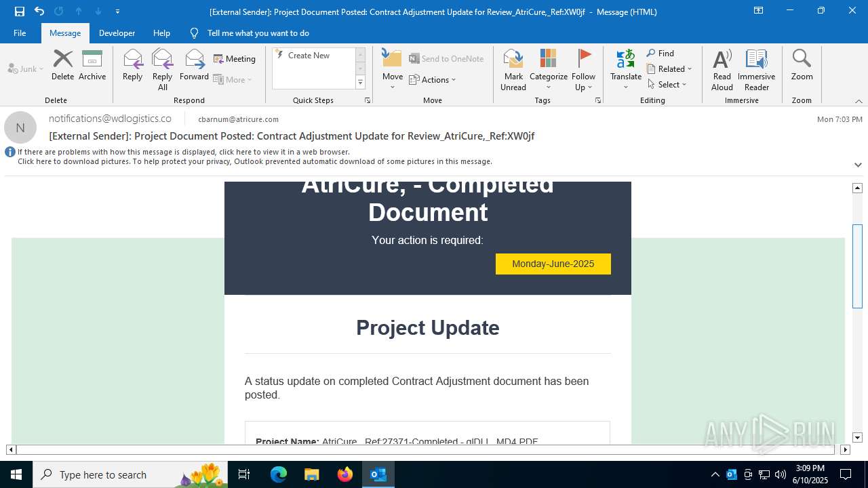Image resolution: width=868 pixels, height=488 pixels.
Task: Open Immersive Reader
Action: pos(757,69)
